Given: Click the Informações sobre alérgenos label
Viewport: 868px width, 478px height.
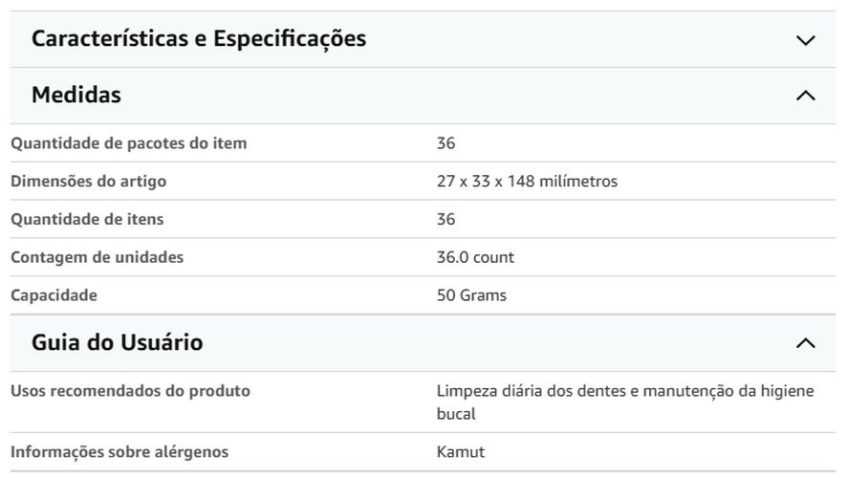Looking at the screenshot, I should coord(119,451).
